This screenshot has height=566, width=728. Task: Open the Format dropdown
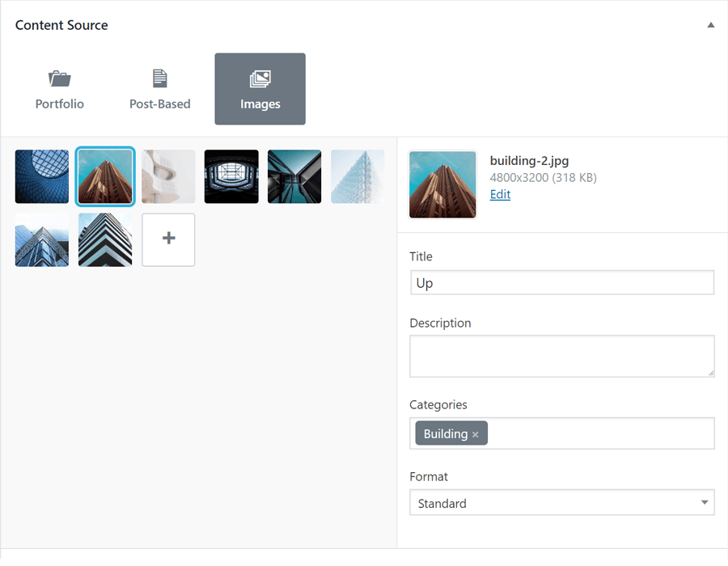pos(562,502)
